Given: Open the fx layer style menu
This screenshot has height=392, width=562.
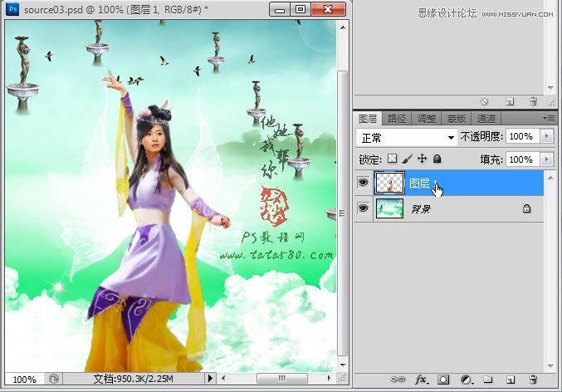Looking at the screenshot, I should click(421, 380).
